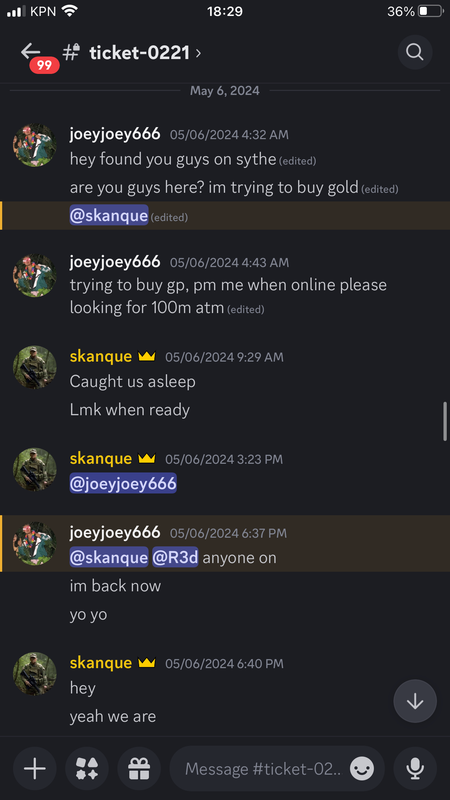Image resolution: width=450 pixels, height=800 pixels.
Task: Open the emoji picker smiley
Action: point(362,768)
